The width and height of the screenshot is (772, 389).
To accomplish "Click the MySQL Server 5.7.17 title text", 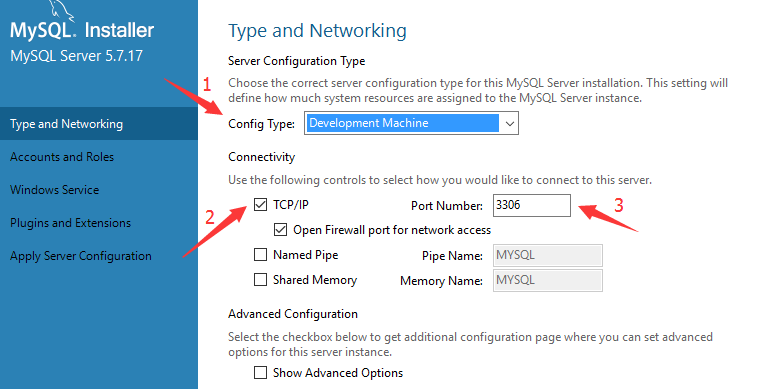I will pos(76,56).
